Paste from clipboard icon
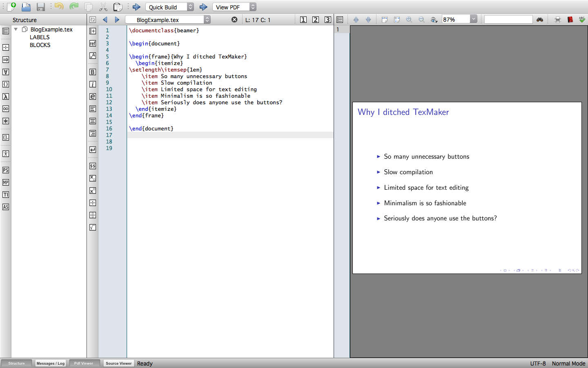Viewport: 588px width, 368px height. click(118, 7)
